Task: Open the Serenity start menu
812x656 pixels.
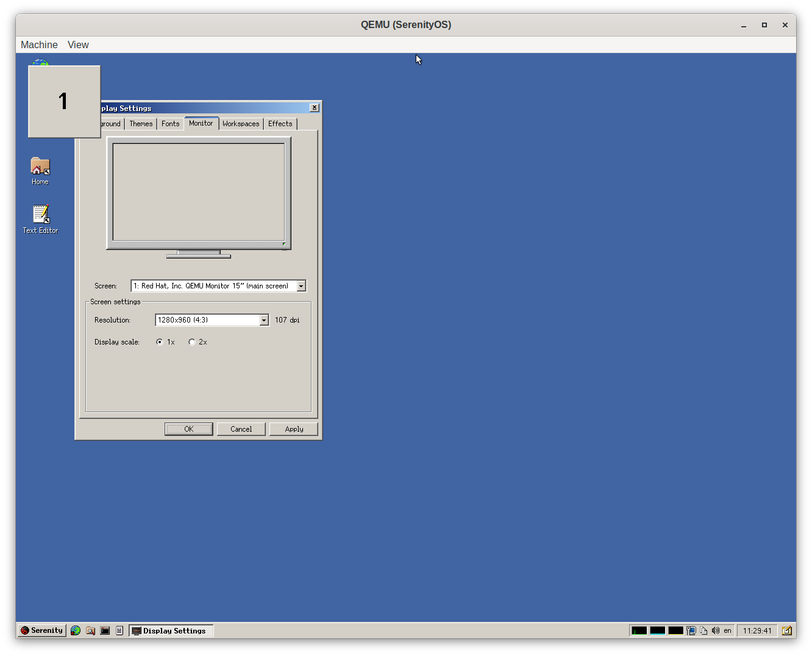Action: coord(41,630)
